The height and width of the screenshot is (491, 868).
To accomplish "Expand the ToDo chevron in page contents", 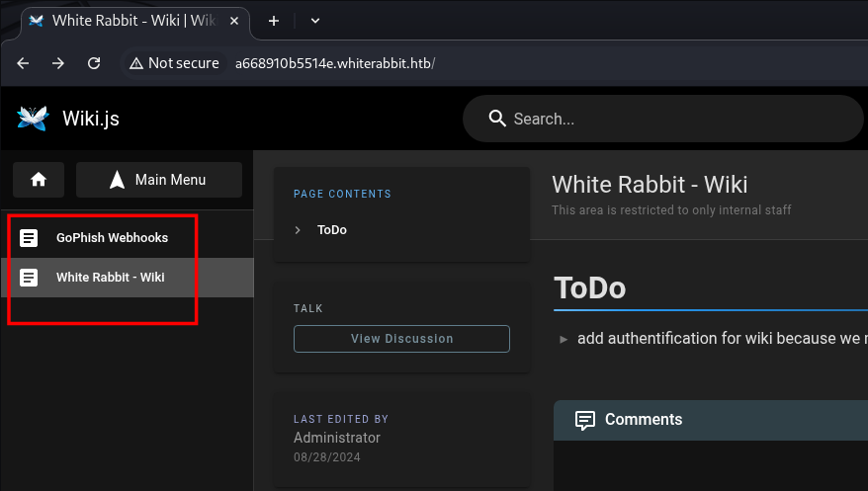I will click(298, 230).
